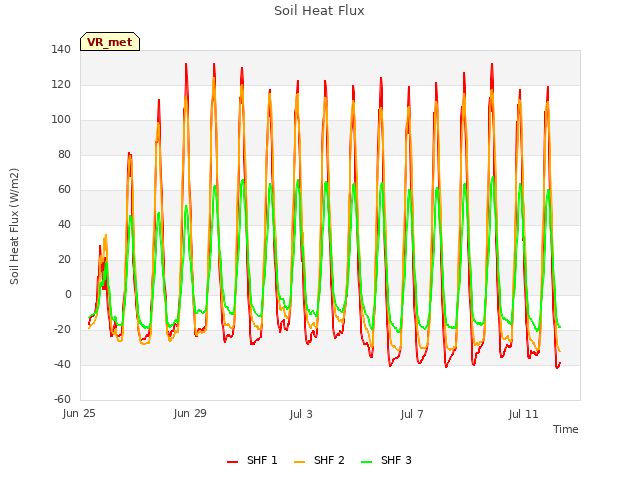
Task: Click the red SHF 1 legend swatch
Action: (x=233, y=461)
